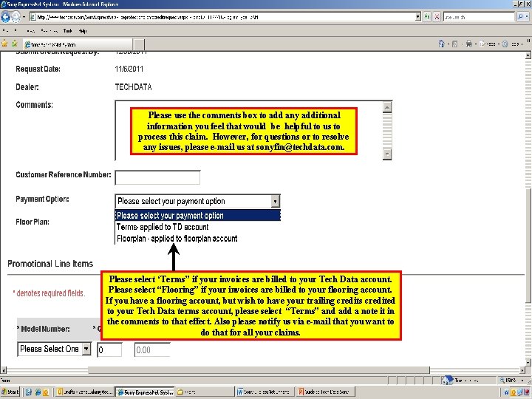Open the Favorites menu

50,30
